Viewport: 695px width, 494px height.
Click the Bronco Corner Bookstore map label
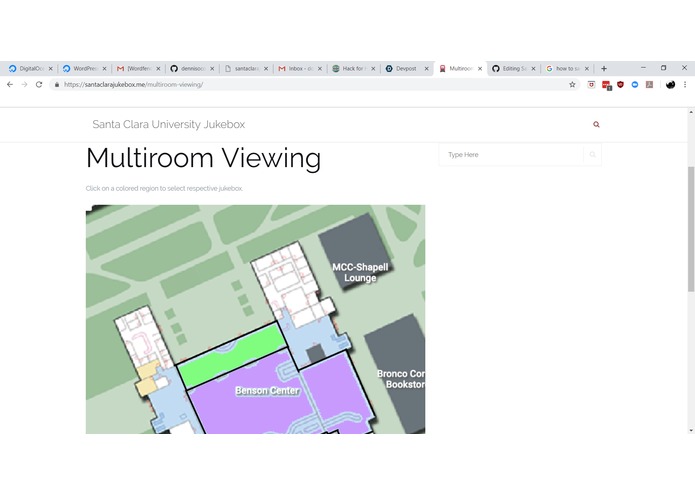point(401,379)
